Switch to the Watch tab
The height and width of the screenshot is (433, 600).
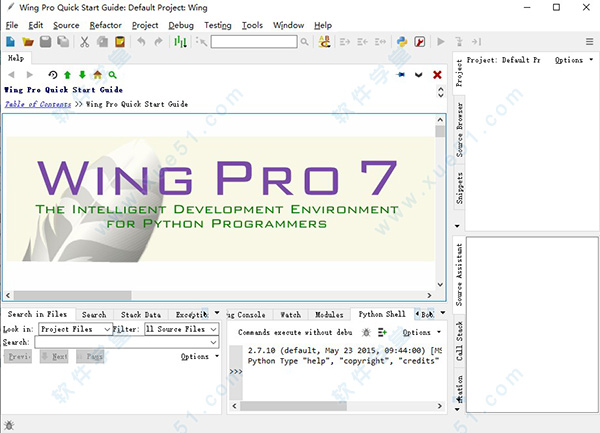coord(290,314)
